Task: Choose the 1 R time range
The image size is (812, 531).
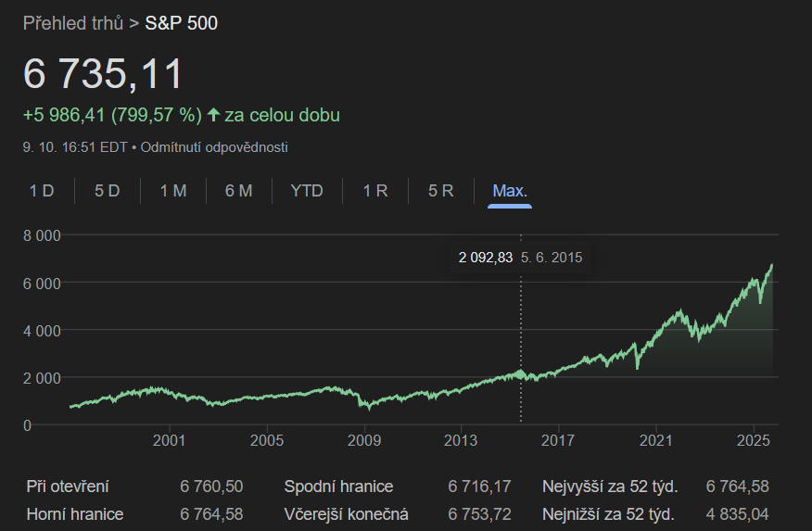Action: coord(375,191)
